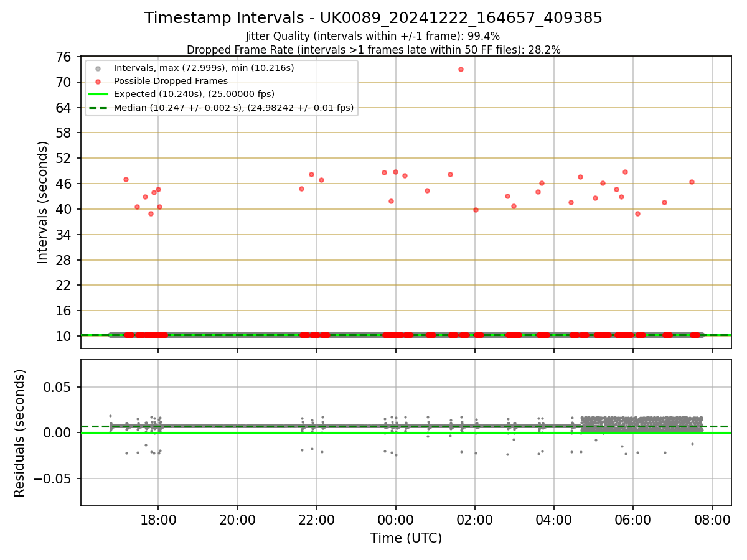The width and height of the screenshot is (747, 560).
Task: Click y-axis tick label '64'
Action: click(x=64, y=108)
